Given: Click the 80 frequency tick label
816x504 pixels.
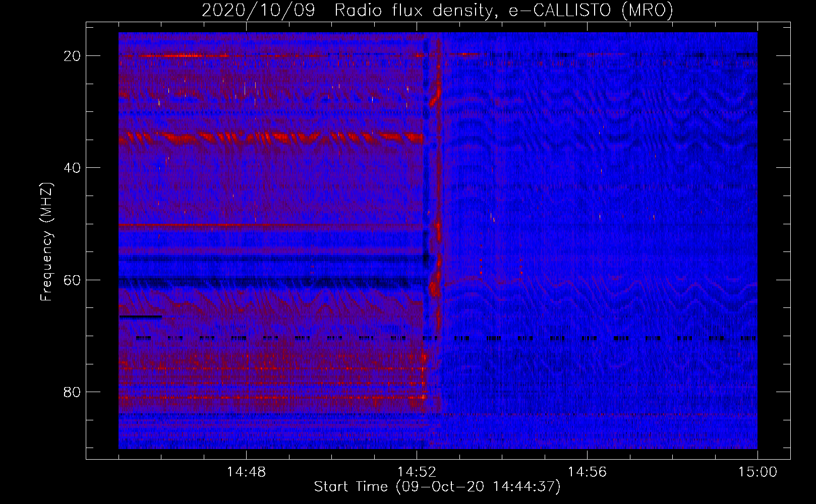Looking at the screenshot, I should tap(72, 392).
